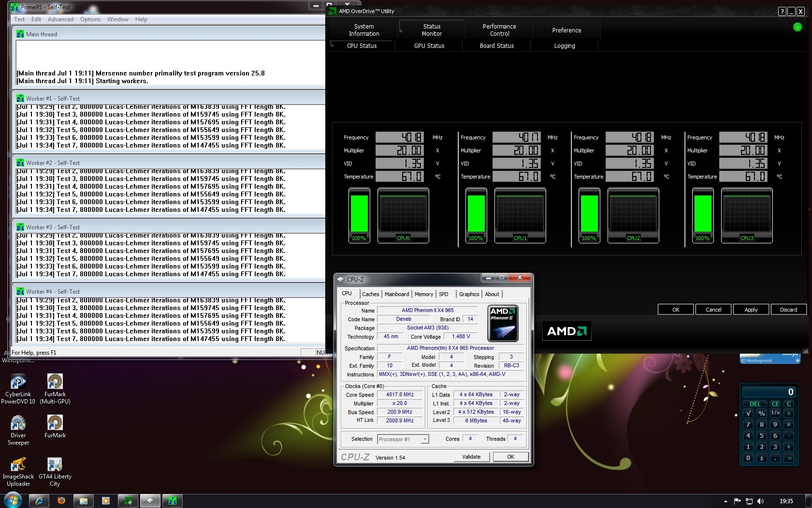Click the Cancel button in AMD OverDrive

tap(713, 310)
